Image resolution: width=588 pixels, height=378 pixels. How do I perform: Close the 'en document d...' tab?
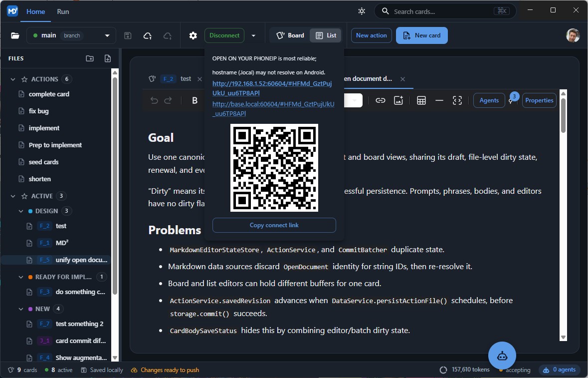(402, 79)
